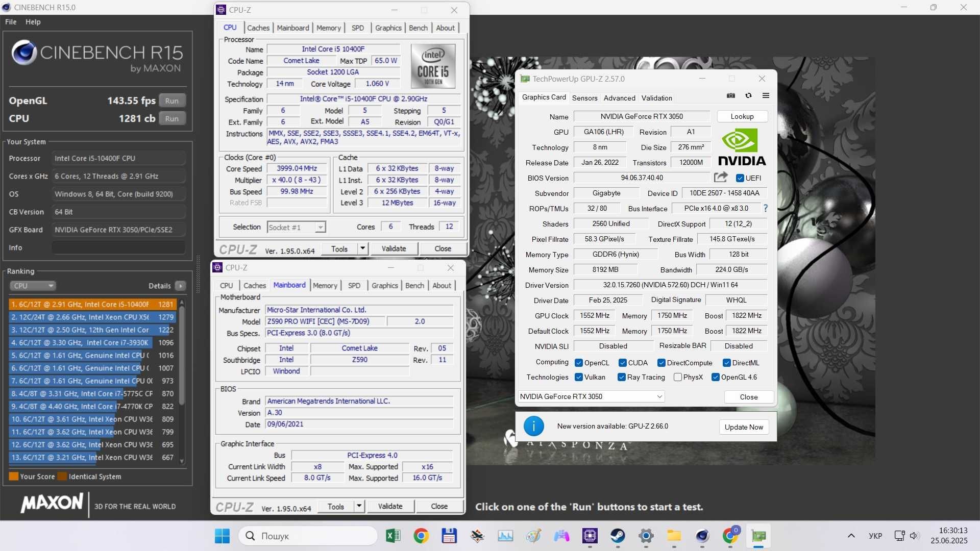Open the Socket #1 selection dropdown

click(x=297, y=227)
